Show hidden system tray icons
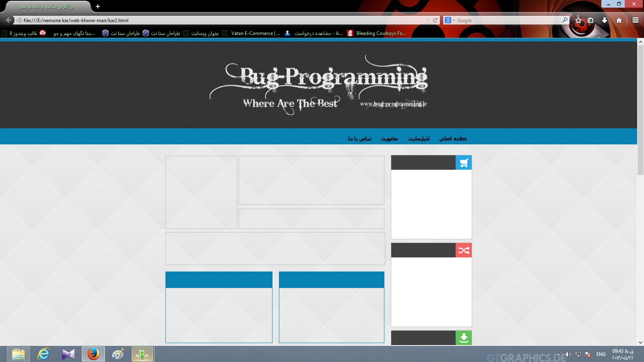The image size is (644, 362). point(558,354)
